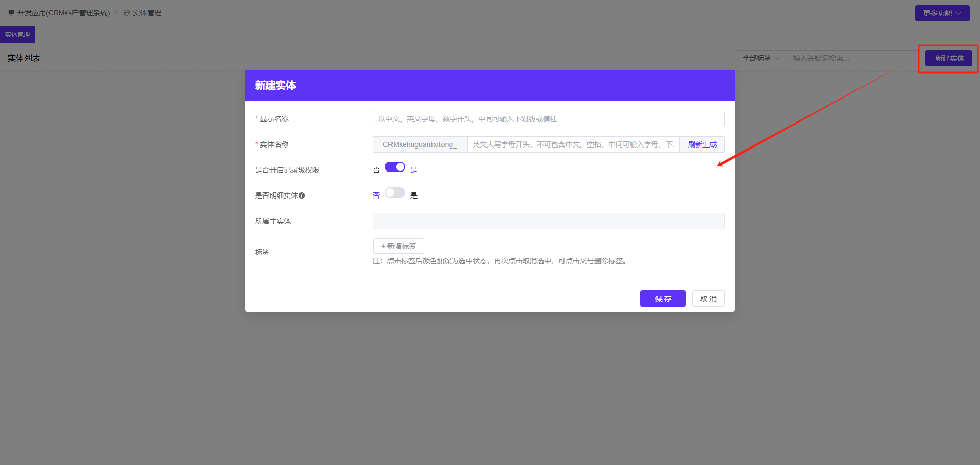Disable the 是否开启记录级权限 toggle
This screenshot has height=465, width=980.
(x=395, y=167)
